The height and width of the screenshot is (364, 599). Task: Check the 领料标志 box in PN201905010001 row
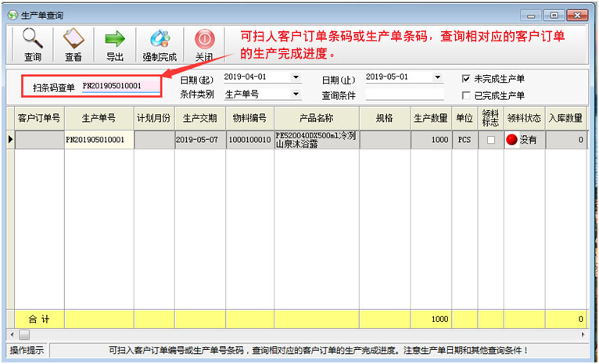(491, 140)
